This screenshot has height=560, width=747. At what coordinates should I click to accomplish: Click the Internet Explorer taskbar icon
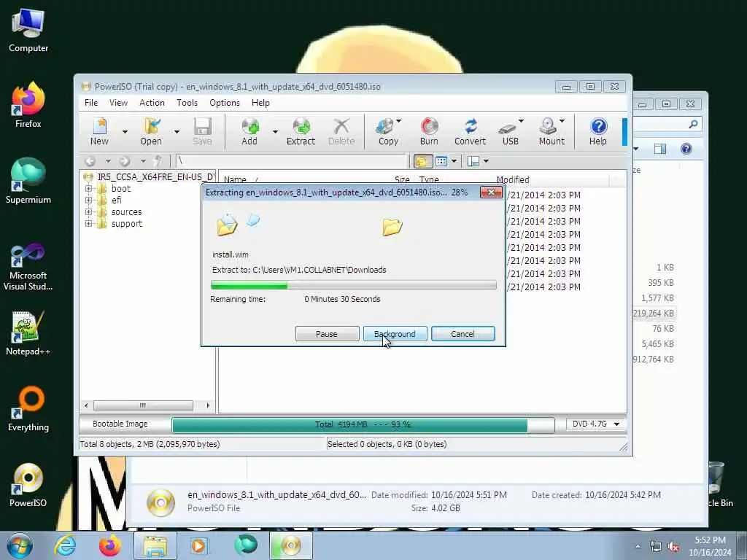pyautogui.click(x=65, y=545)
